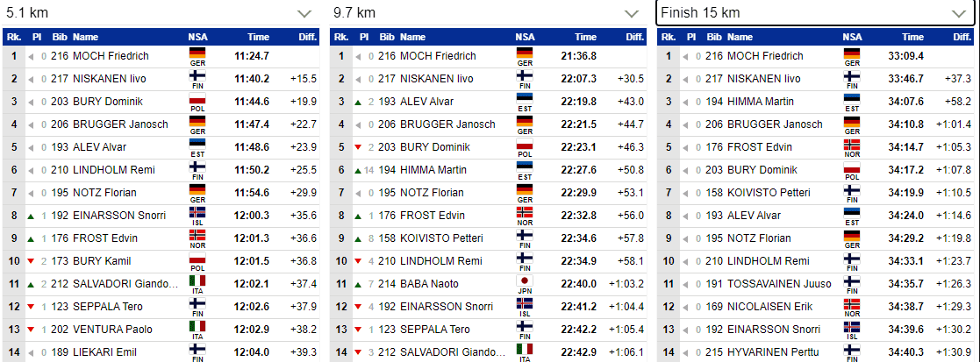Click Norway flag next to NICOLAISEN Erik

pos(852,304)
